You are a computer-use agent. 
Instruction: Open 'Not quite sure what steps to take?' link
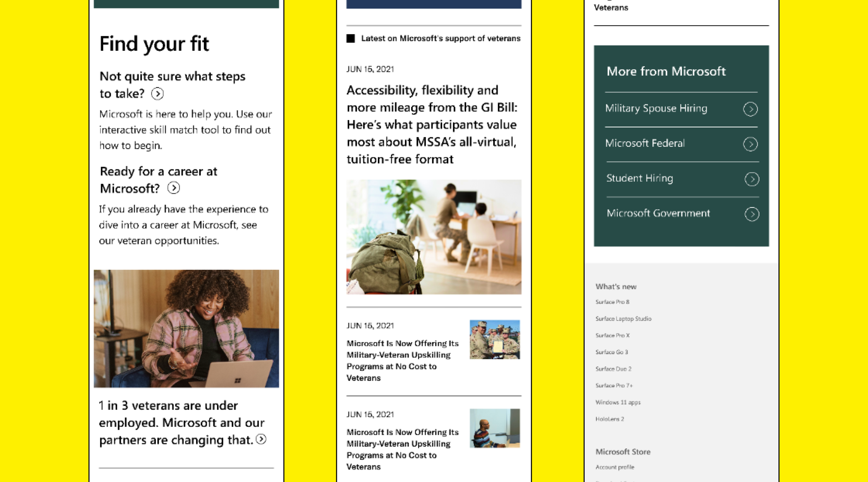(172, 85)
